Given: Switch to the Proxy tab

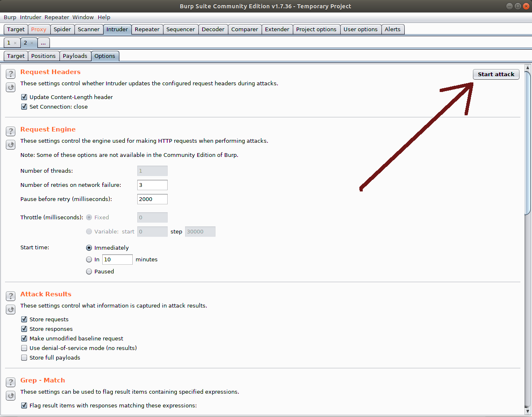Looking at the screenshot, I should [39, 29].
